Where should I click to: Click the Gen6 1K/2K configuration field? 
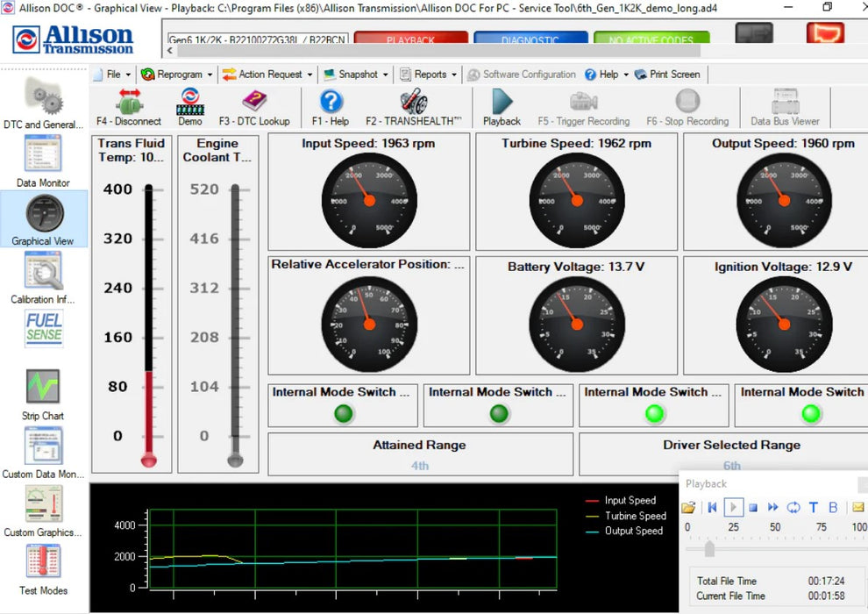click(x=257, y=40)
